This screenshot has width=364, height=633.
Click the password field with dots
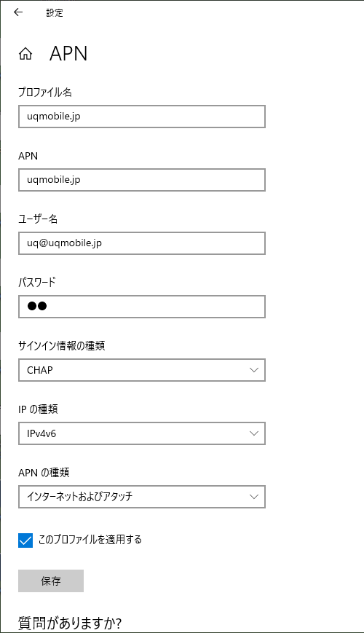(x=142, y=307)
